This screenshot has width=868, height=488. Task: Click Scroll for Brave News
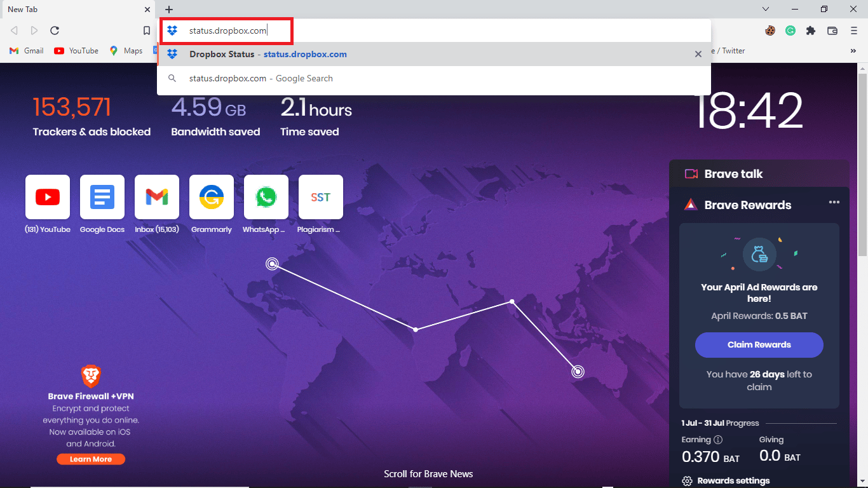point(428,474)
